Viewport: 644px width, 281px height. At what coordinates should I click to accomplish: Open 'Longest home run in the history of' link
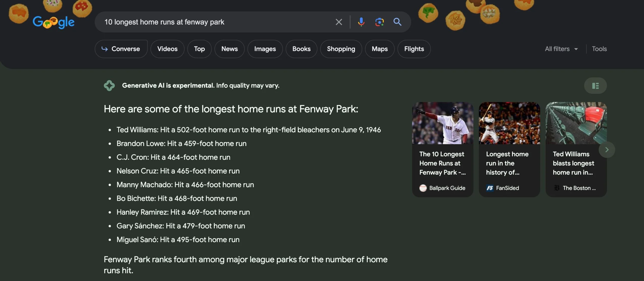(x=507, y=163)
